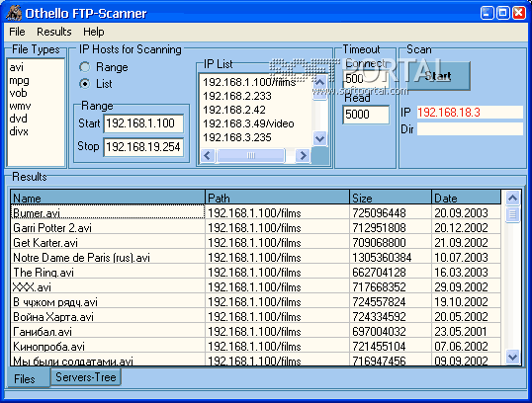Sort results by Date column header
The width and height of the screenshot is (532, 403).
[x=466, y=198]
